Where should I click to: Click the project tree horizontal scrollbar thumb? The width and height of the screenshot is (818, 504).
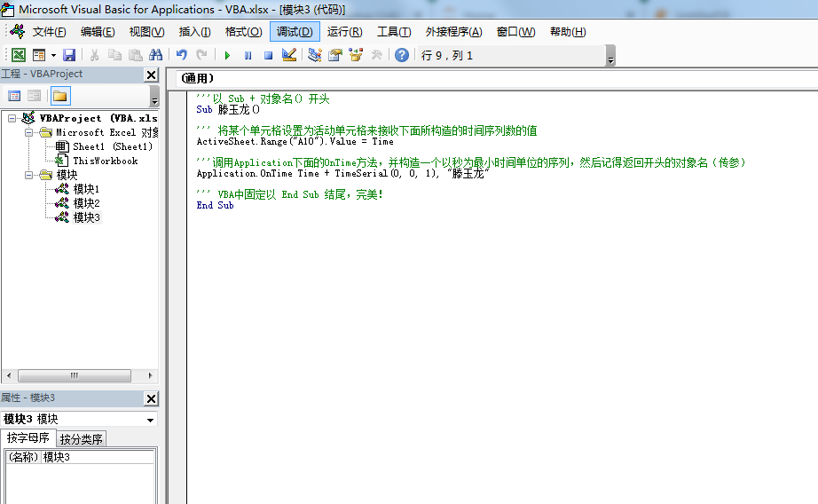(74, 375)
